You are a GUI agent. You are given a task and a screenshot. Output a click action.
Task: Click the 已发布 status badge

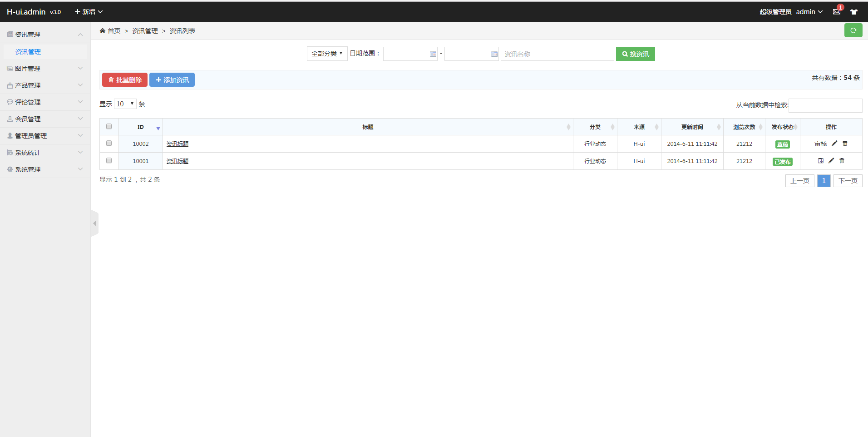[783, 162]
